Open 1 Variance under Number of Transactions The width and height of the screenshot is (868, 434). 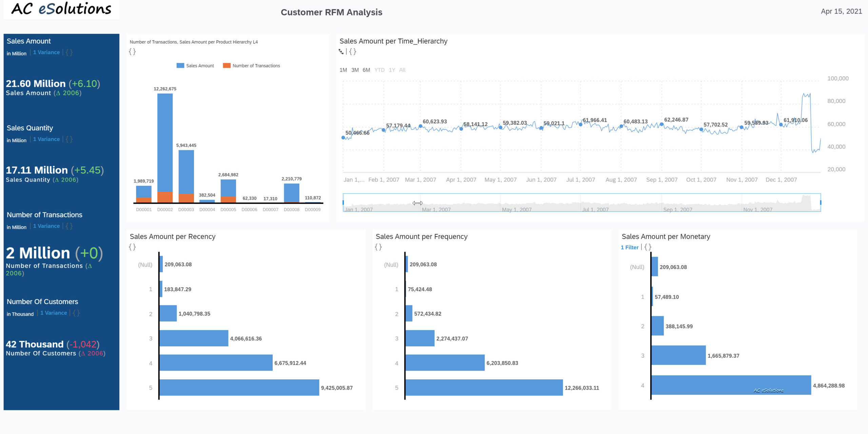coord(46,226)
